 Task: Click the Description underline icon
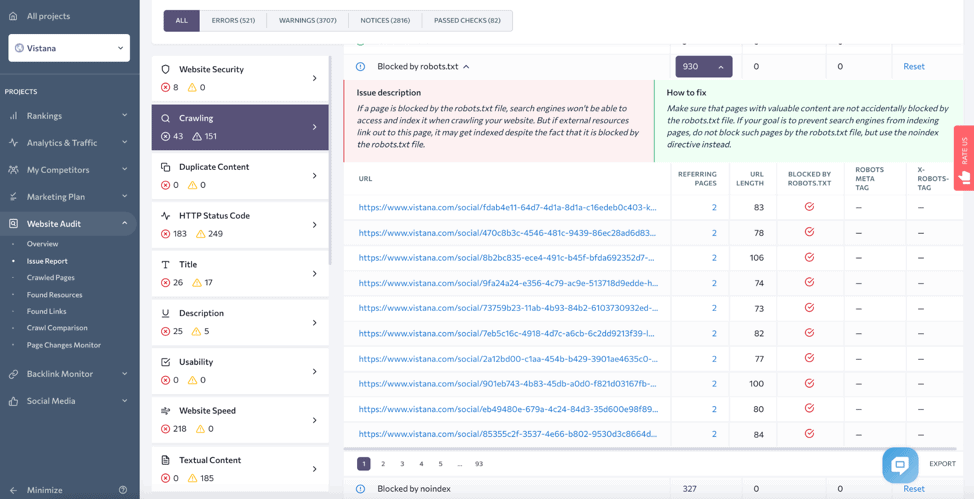[x=165, y=313]
